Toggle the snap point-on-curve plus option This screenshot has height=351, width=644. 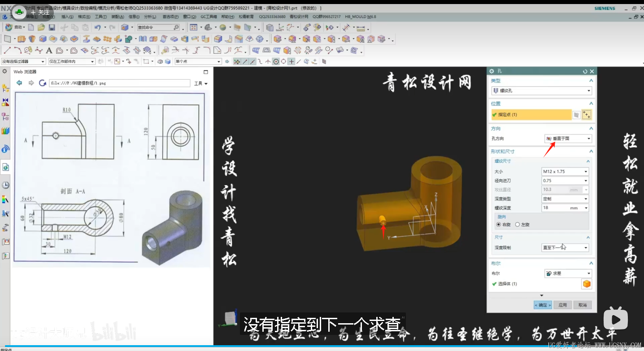[292, 61]
